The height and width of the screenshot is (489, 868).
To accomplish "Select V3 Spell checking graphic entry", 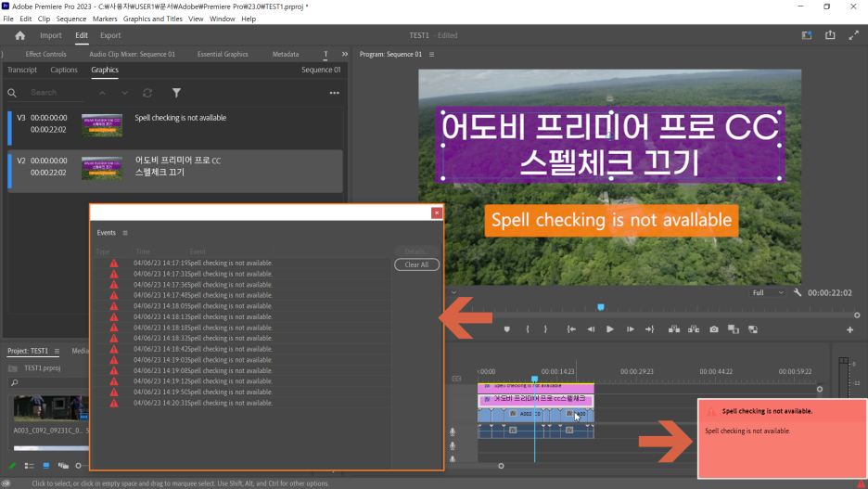I will (x=175, y=128).
